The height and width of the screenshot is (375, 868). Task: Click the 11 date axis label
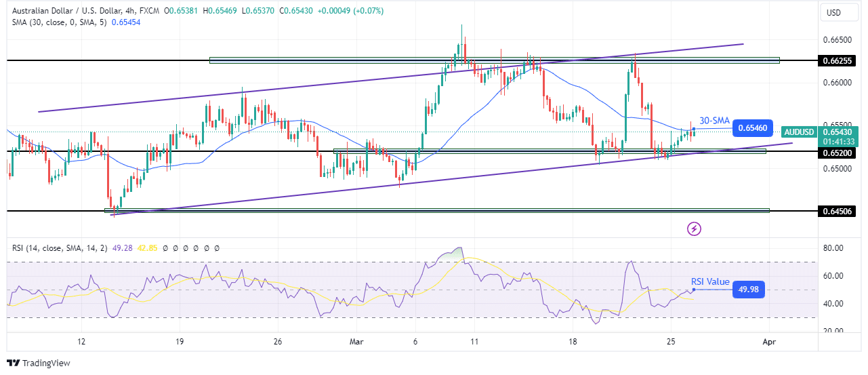coord(474,342)
